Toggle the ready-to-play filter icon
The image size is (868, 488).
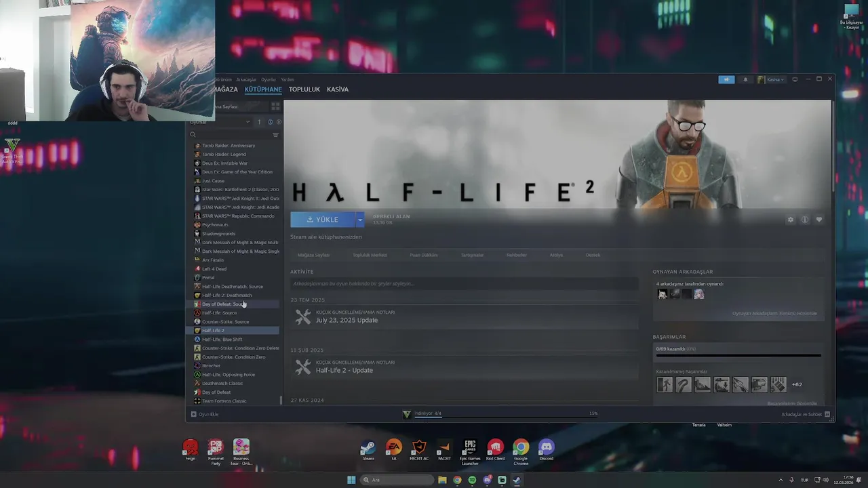click(x=279, y=122)
